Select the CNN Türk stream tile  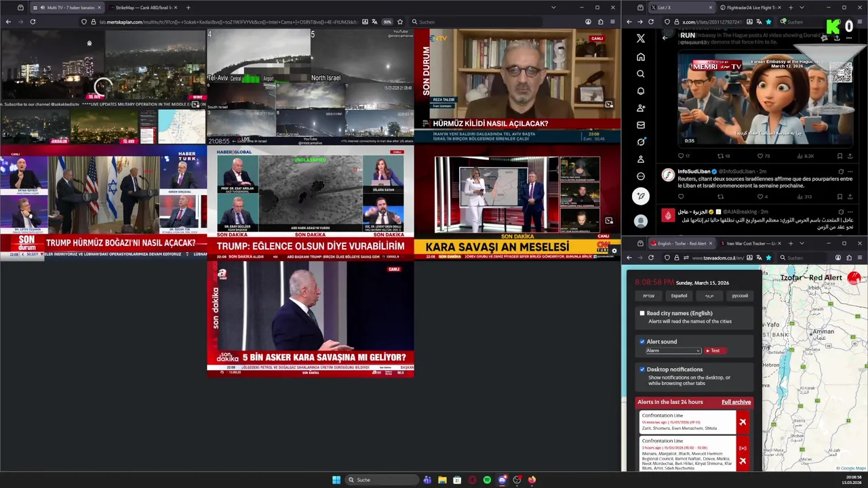pos(517,202)
